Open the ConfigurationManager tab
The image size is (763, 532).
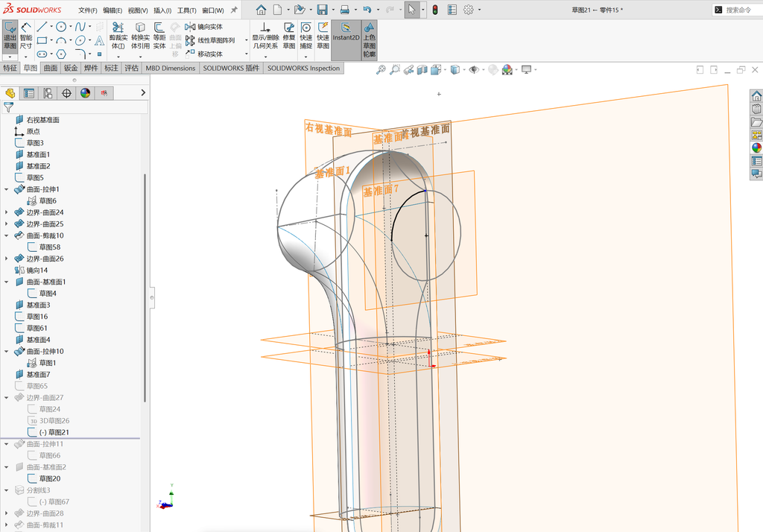48,93
